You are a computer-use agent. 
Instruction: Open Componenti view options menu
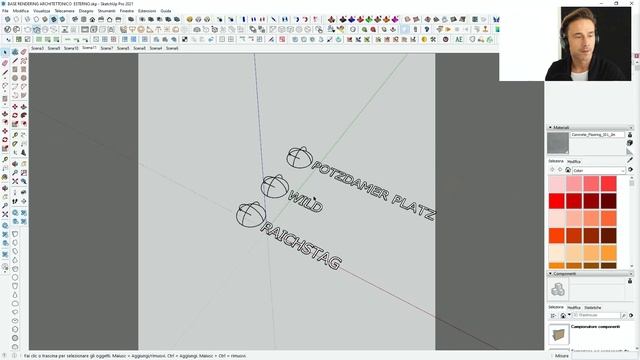coord(553,316)
